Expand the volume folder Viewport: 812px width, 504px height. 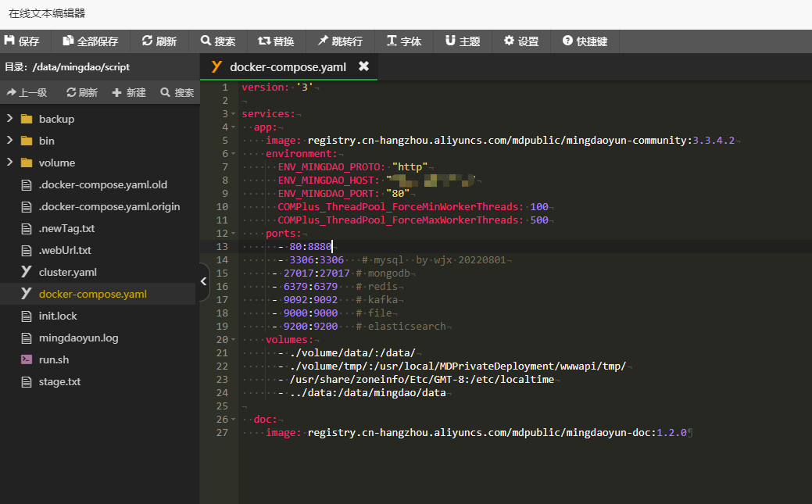[x=10, y=163]
